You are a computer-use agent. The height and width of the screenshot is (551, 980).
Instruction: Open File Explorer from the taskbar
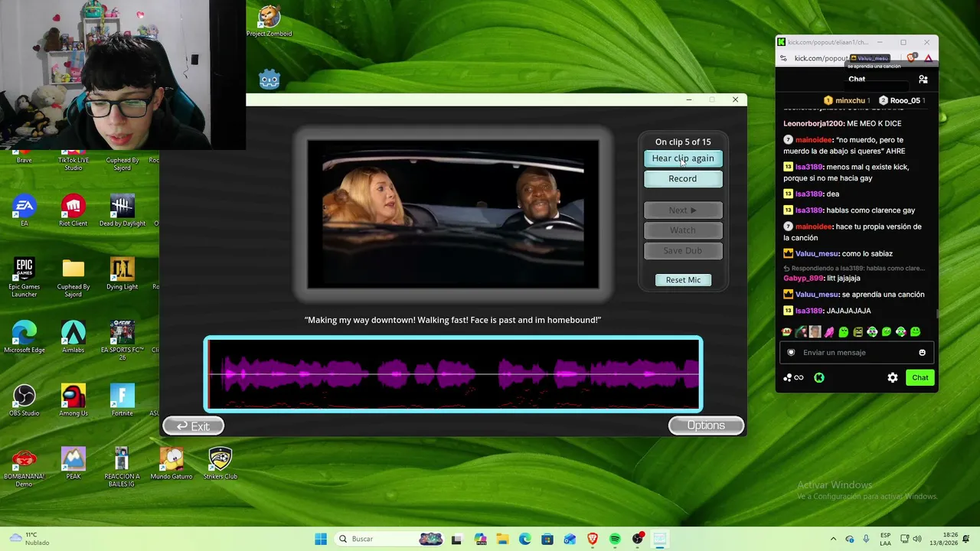pos(502,539)
